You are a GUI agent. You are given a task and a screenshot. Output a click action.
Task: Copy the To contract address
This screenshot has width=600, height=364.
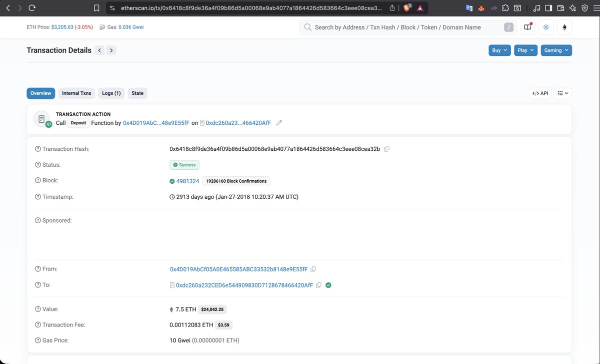318,285
